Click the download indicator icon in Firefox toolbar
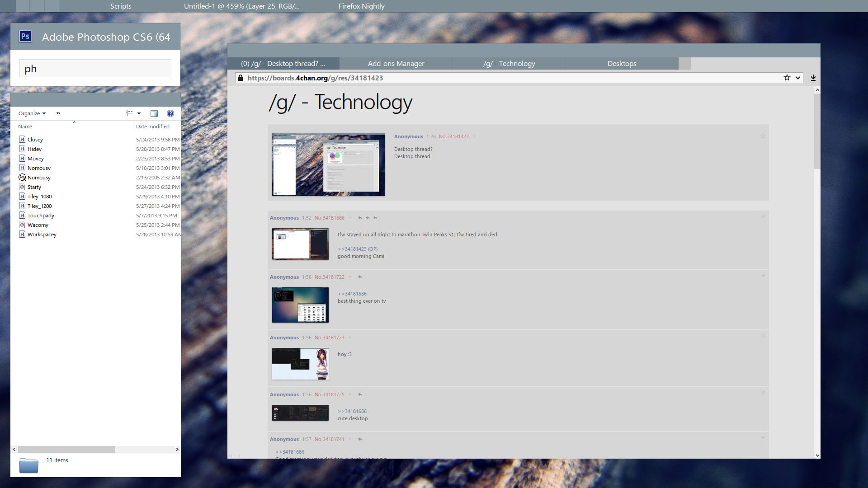This screenshot has width=868, height=488. (x=814, y=77)
